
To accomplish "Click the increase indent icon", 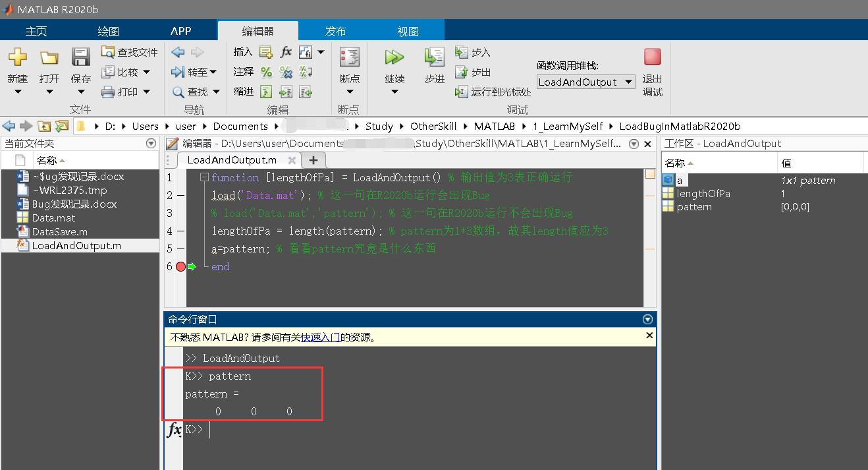I will pos(286,92).
